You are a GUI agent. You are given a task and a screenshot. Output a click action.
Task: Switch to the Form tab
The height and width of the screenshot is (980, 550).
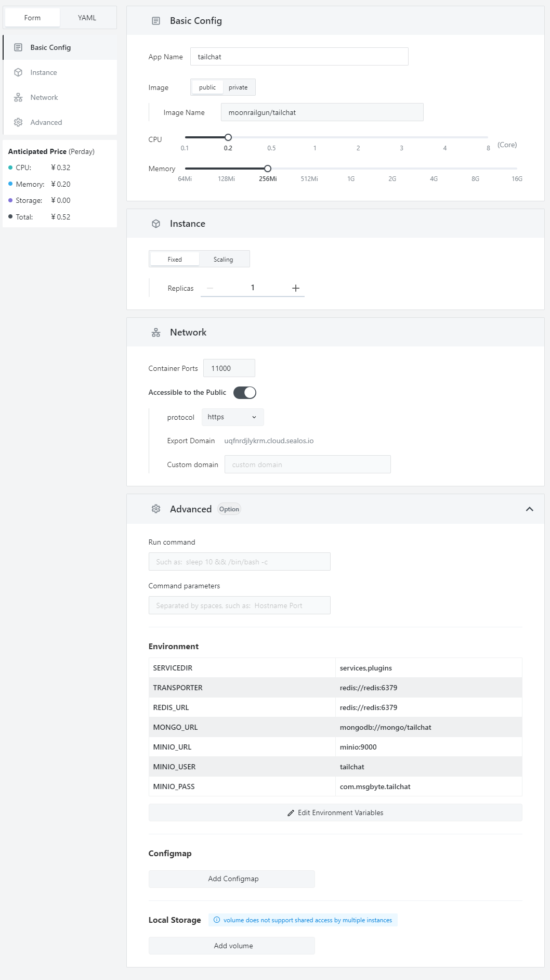[32, 18]
